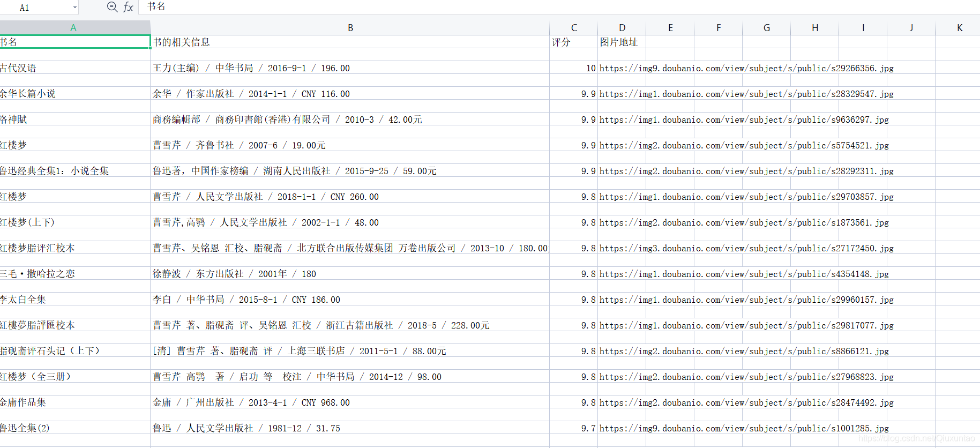Select info cell 李白 / 中华书局
The width and height of the screenshot is (980, 448).
pos(350,299)
